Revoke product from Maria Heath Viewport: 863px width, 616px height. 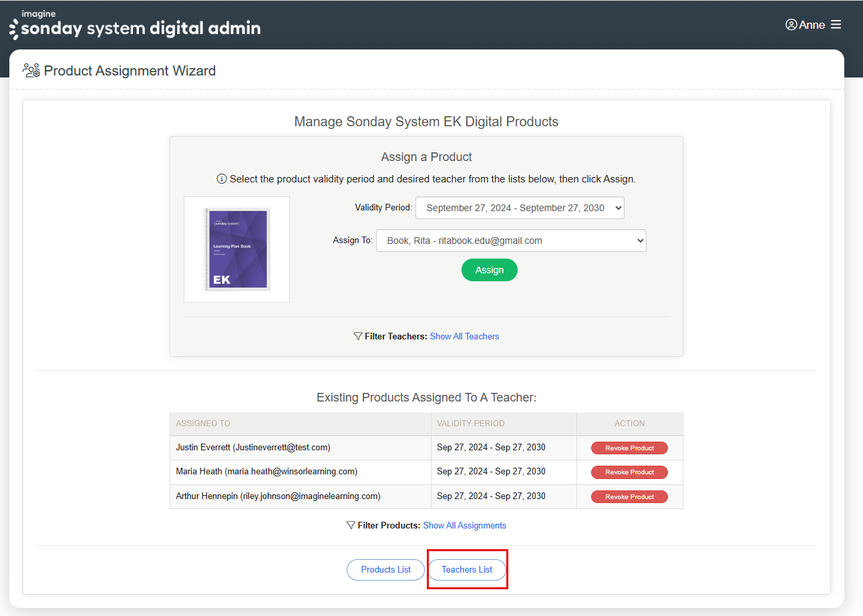tap(629, 472)
